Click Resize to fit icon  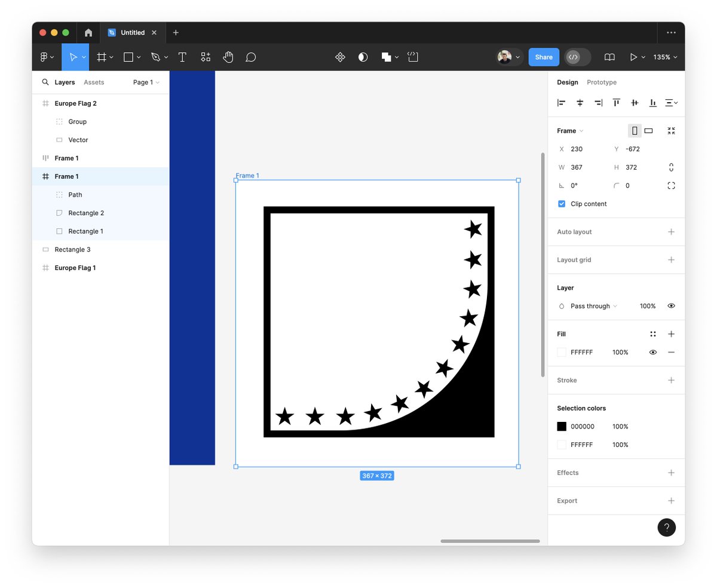click(x=671, y=131)
